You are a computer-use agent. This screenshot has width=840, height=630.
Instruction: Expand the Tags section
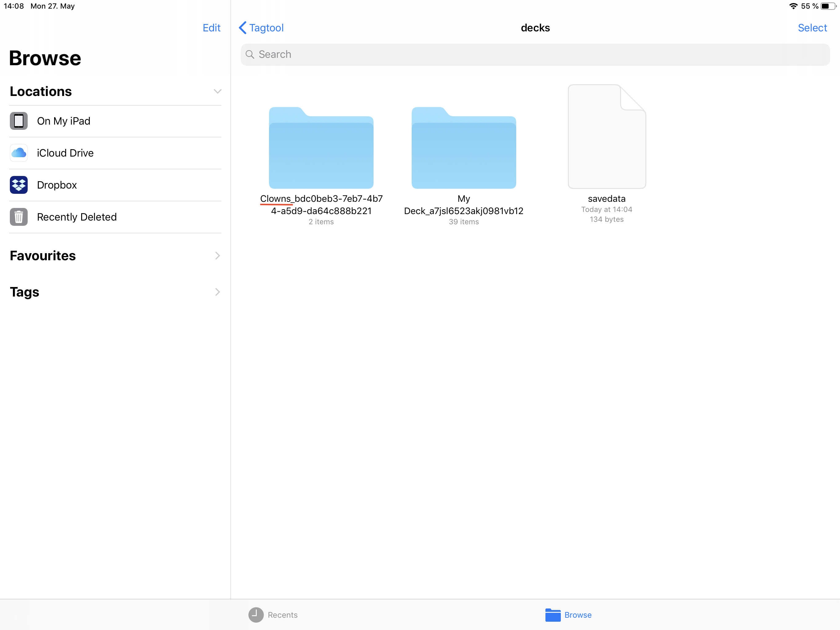[x=217, y=292]
